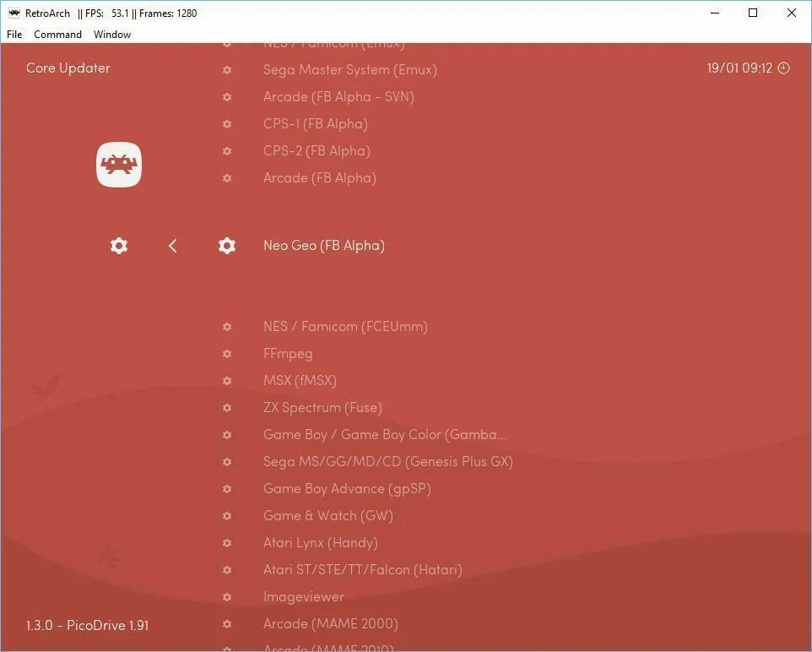Screen dimensions: 812x652
Task: Click the 19/01 09:12 date text
Action: point(739,68)
